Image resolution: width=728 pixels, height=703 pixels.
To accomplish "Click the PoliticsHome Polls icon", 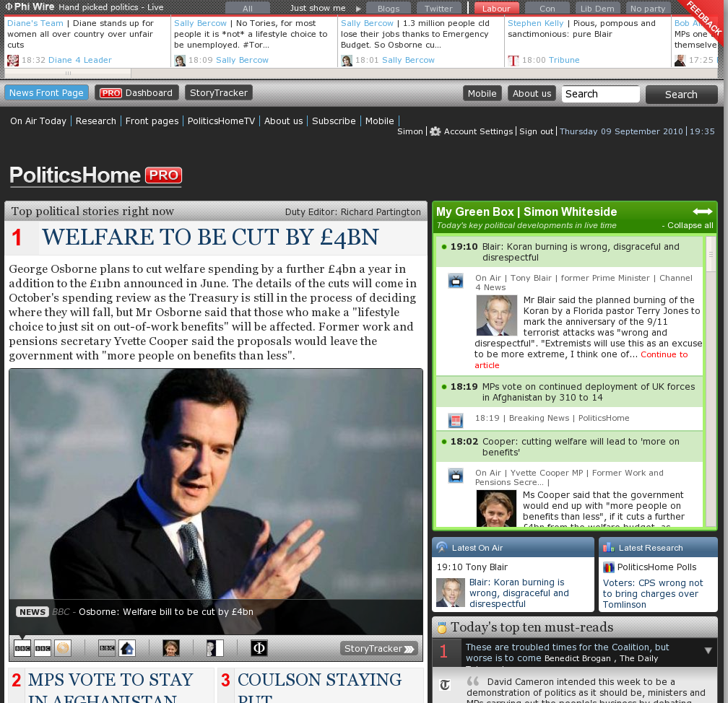I will (609, 567).
